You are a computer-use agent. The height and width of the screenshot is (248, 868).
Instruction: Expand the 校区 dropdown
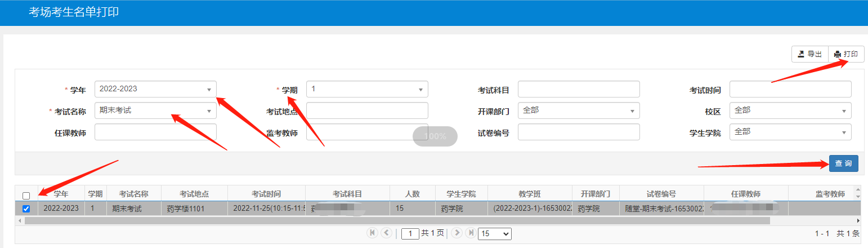[x=790, y=110]
